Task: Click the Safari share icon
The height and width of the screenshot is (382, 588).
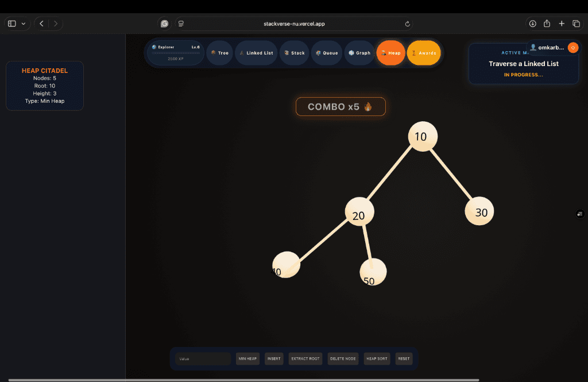Action: click(x=547, y=24)
